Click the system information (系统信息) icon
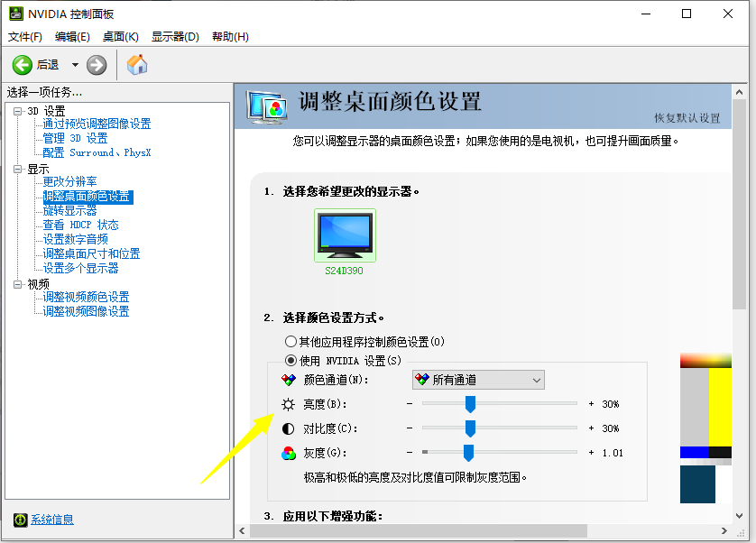This screenshot has height=543, width=756. [20, 519]
